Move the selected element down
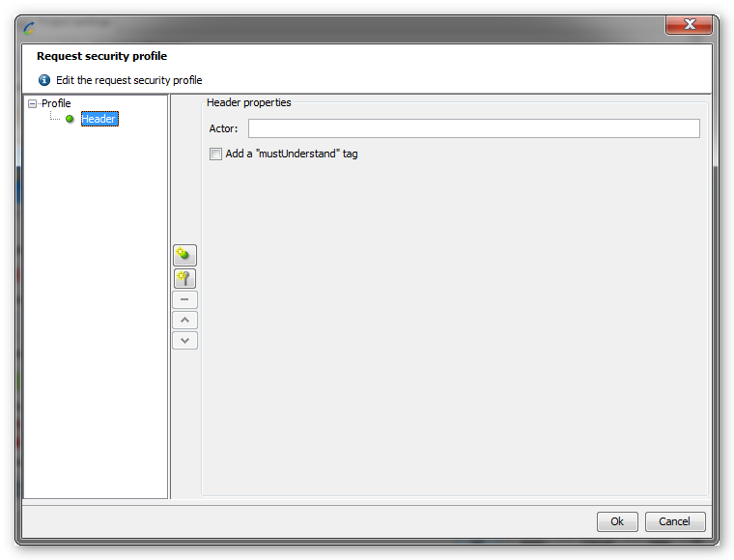734x560 pixels. click(x=184, y=340)
